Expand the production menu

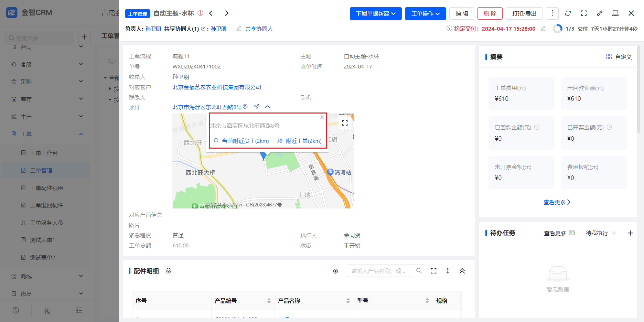pos(47,117)
